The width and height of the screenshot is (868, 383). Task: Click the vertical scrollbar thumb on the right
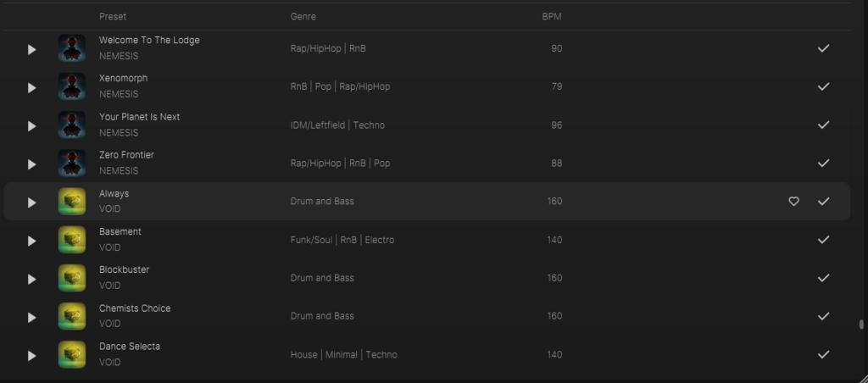pyautogui.click(x=861, y=325)
